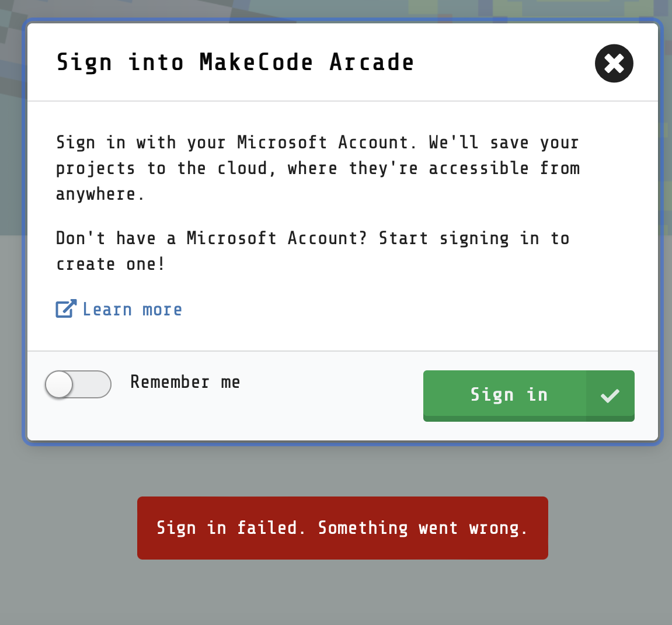
Task: Open the Learn more link
Action: click(132, 310)
